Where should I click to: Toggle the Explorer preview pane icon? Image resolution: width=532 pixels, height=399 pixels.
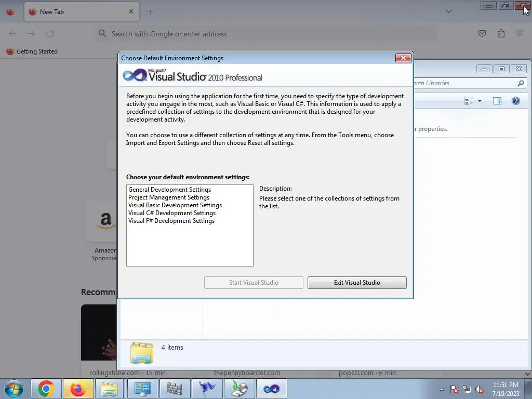(x=497, y=101)
